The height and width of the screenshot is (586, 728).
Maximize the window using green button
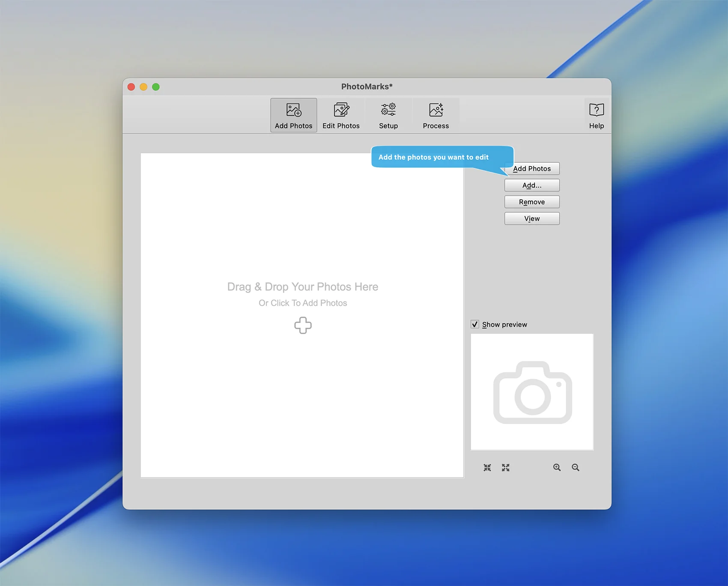pos(156,87)
